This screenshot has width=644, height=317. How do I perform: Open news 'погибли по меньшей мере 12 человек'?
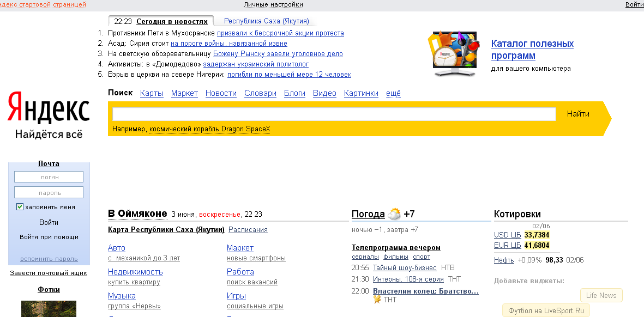[289, 75]
